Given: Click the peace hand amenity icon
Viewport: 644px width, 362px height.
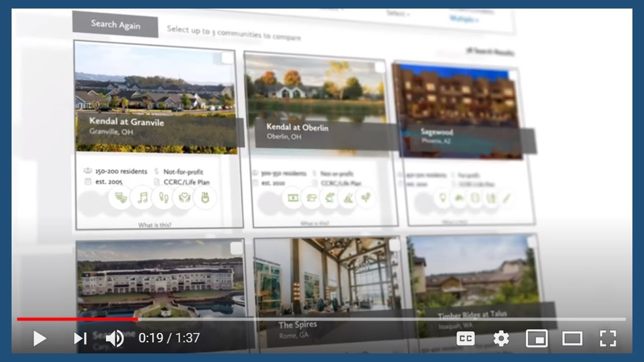Looking at the screenshot, I should tap(205, 198).
